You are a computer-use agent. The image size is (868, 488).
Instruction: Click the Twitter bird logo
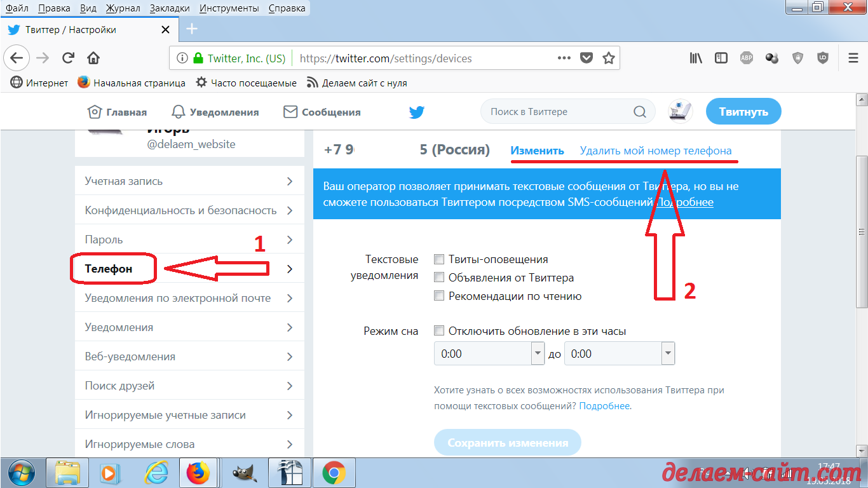[x=417, y=112]
